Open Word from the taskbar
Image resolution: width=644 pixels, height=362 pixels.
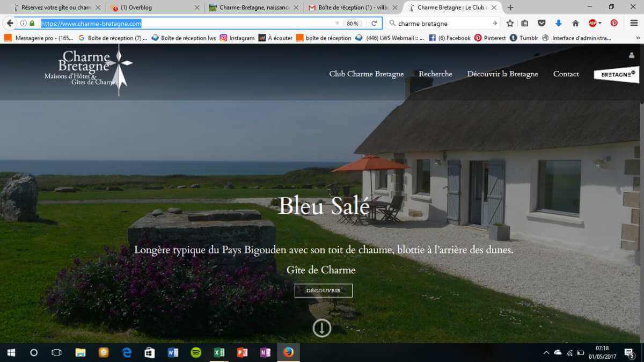tap(173, 353)
